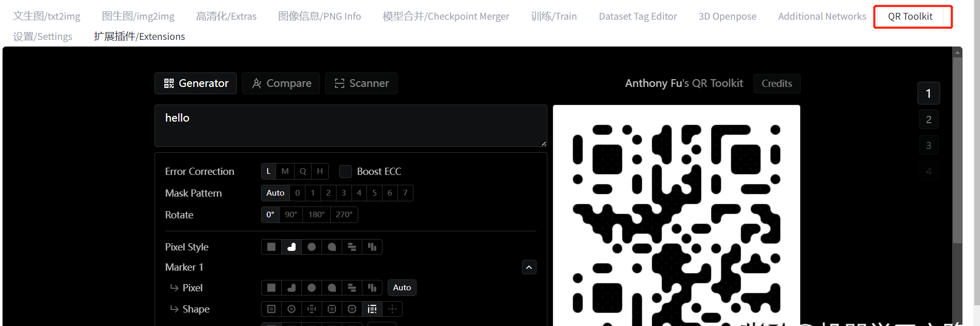Pick dashed-square marker Shape icon

(372, 309)
